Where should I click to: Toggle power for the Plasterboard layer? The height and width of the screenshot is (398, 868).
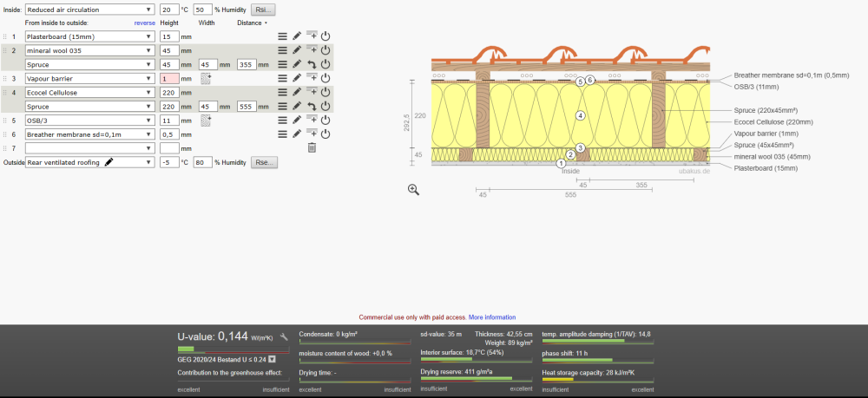point(326,36)
